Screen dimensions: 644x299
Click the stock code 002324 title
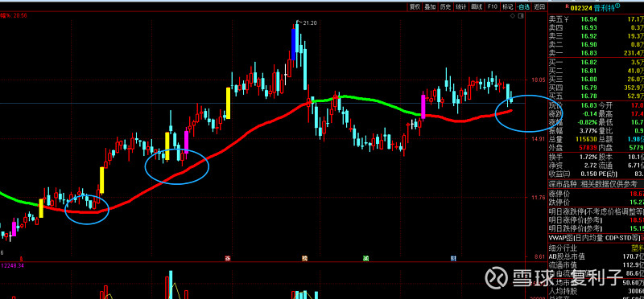582,8
